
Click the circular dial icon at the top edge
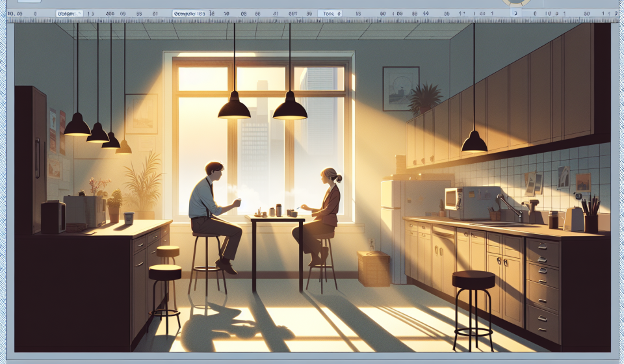[x=516, y=3]
